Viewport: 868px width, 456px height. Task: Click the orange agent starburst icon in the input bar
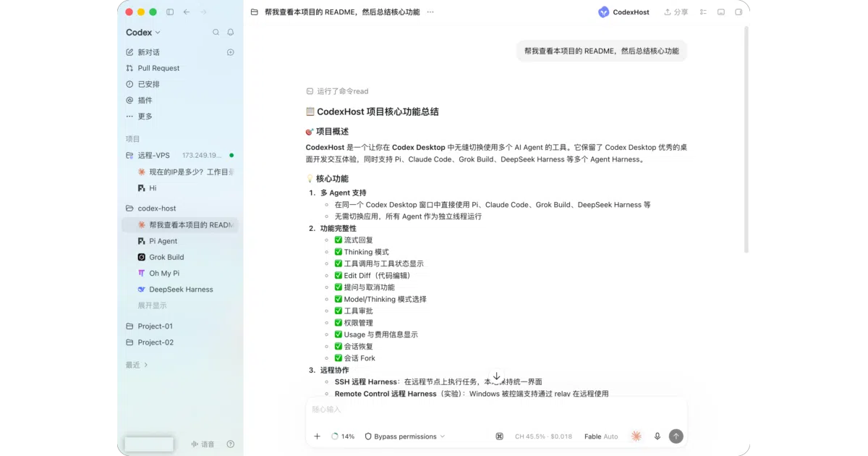[x=637, y=436]
